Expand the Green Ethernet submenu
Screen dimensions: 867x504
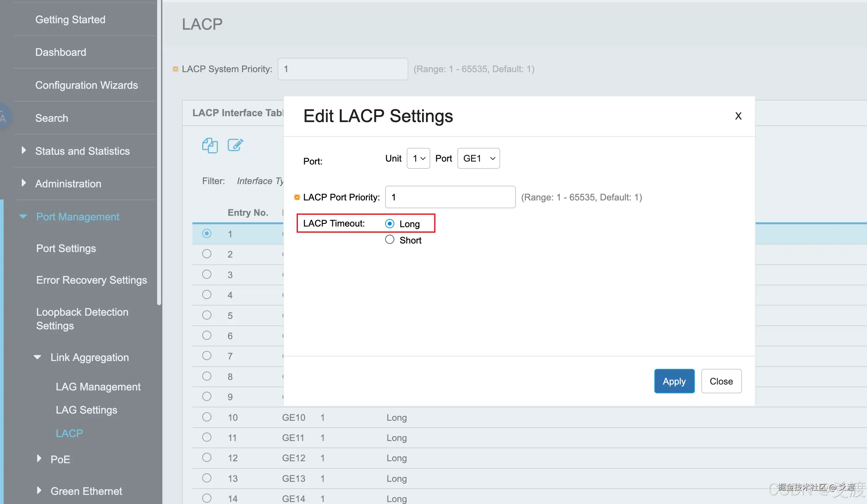point(39,491)
